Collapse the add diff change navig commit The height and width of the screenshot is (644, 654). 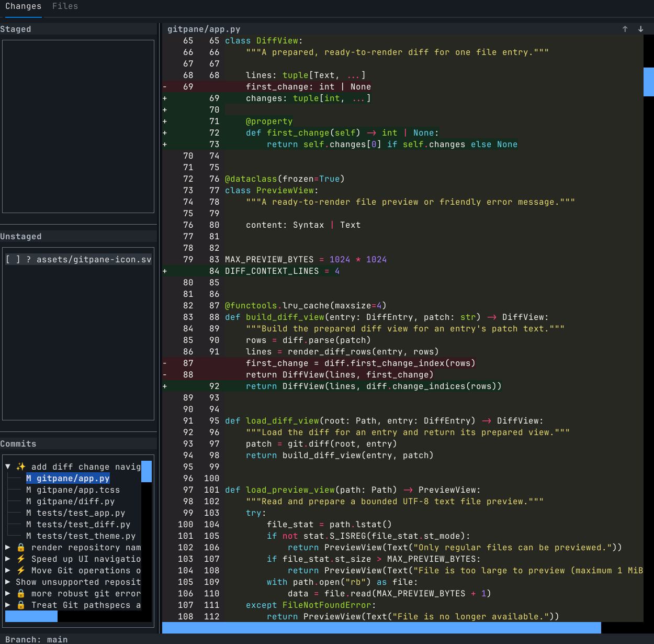[8, 467]
